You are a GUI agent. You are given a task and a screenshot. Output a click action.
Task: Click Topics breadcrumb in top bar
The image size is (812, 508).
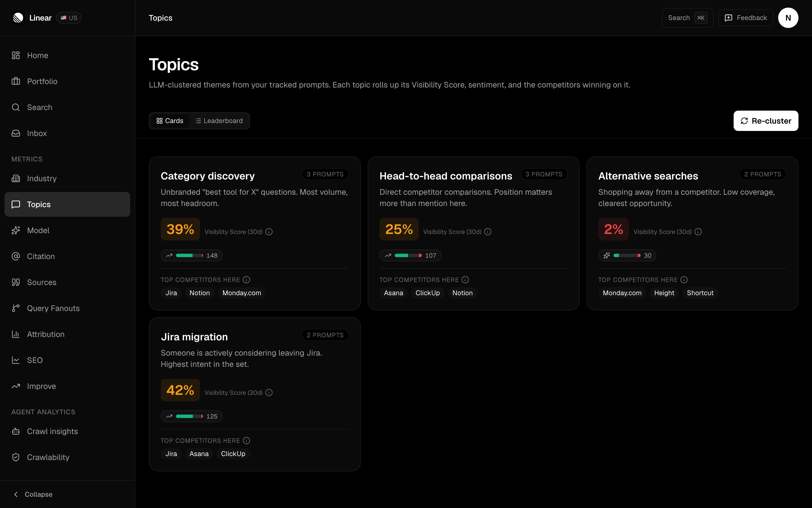[x=160, y=18]
